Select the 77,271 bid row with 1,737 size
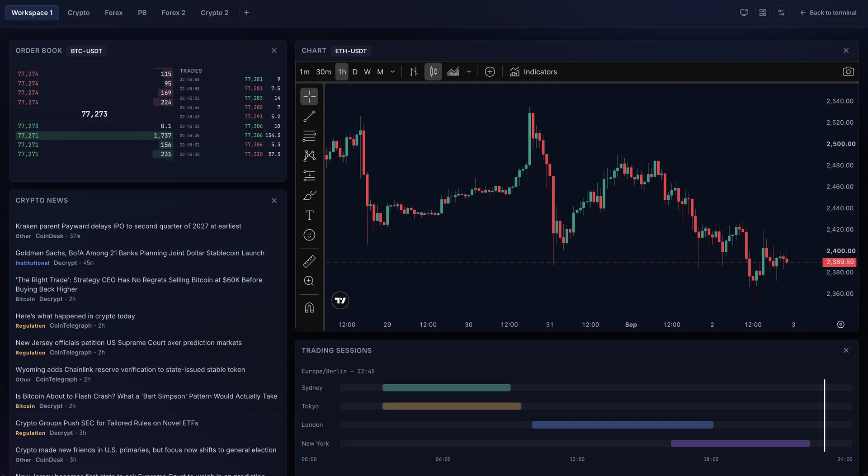Screen dimensions: 868x476 pos(94,136)
